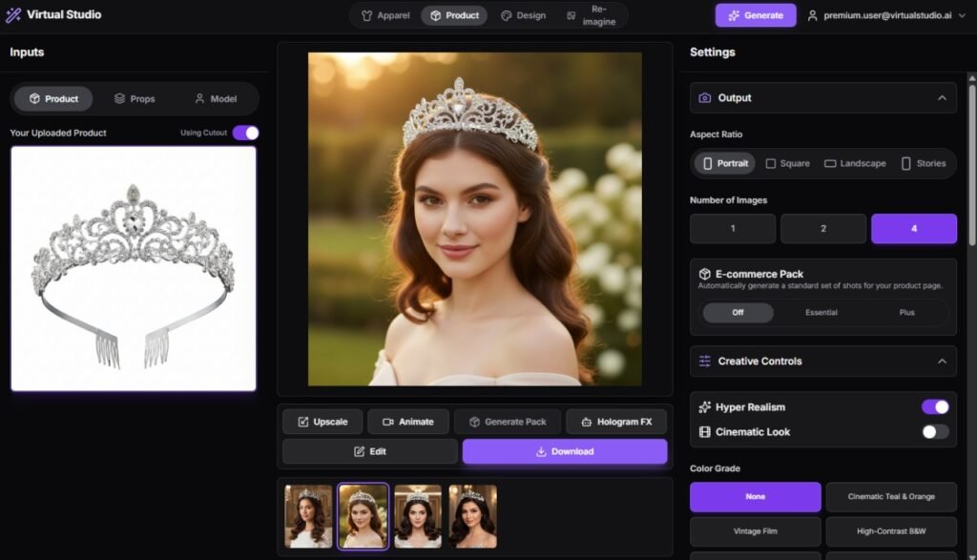
Task: Select the Stories aspect ratio icon
Action: 905,164
